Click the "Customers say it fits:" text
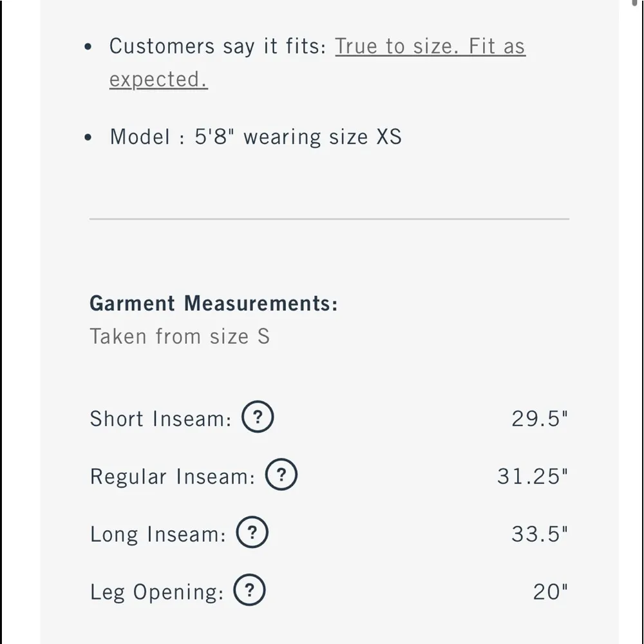The height and width of the screenshot is (644, 644). tap(218, 46)
